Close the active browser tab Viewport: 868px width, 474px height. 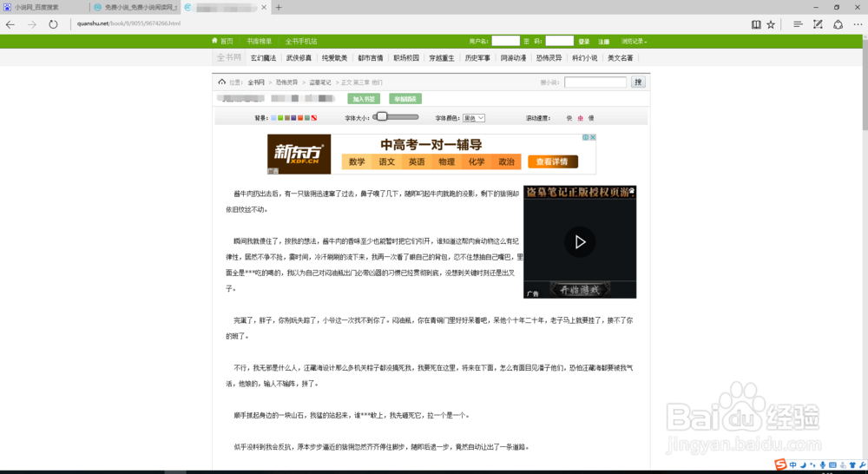coord(264,7)
